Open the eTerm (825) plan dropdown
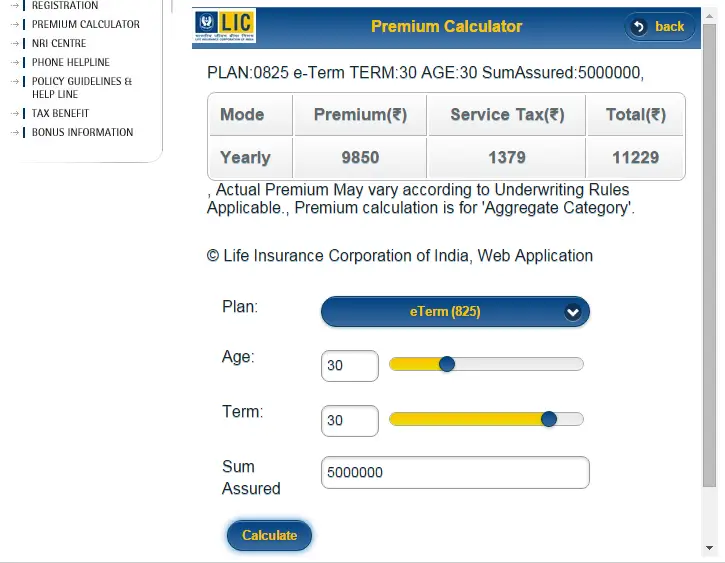 point(455,312)
